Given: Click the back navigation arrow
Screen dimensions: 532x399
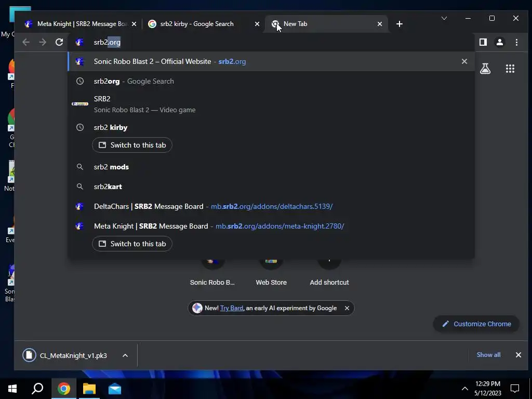Looking at the screenshot, I should pos(26,42).
